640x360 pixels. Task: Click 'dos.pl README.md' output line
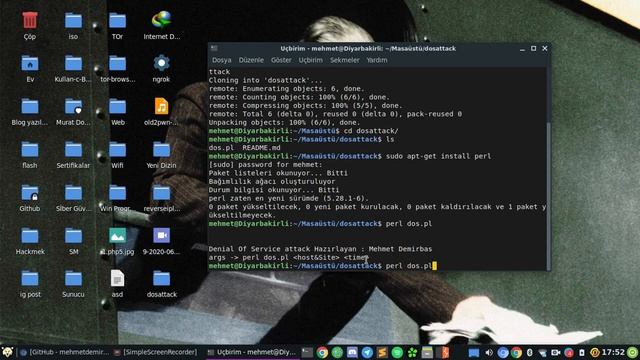tap(244, 148)
